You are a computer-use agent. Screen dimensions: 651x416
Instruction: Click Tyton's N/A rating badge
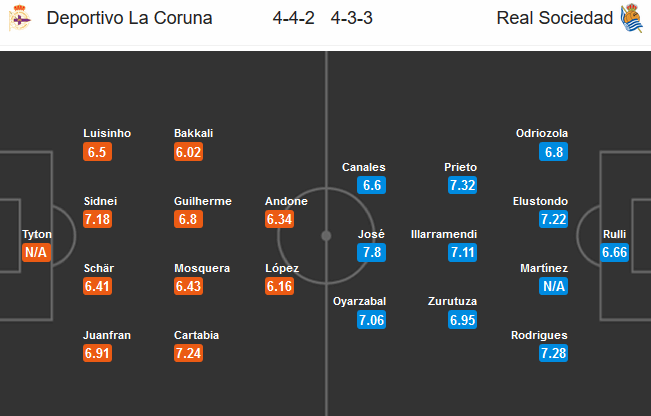(x=36, y=253)
